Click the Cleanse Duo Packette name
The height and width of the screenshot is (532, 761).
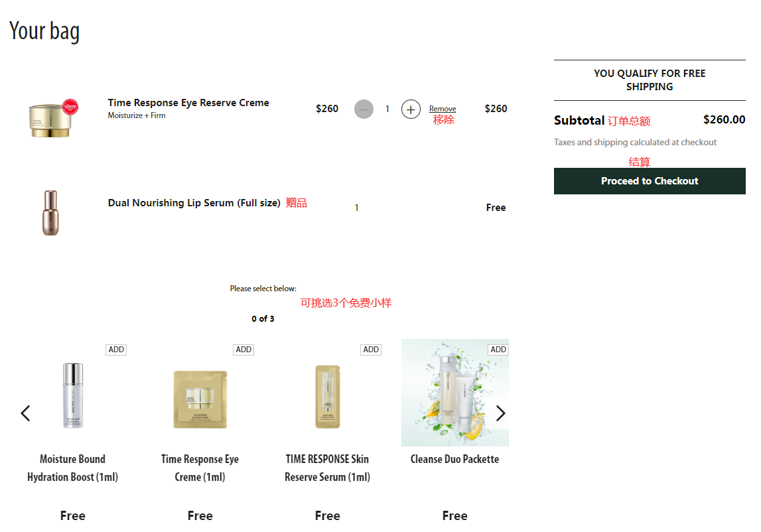(x=454, y=459)
